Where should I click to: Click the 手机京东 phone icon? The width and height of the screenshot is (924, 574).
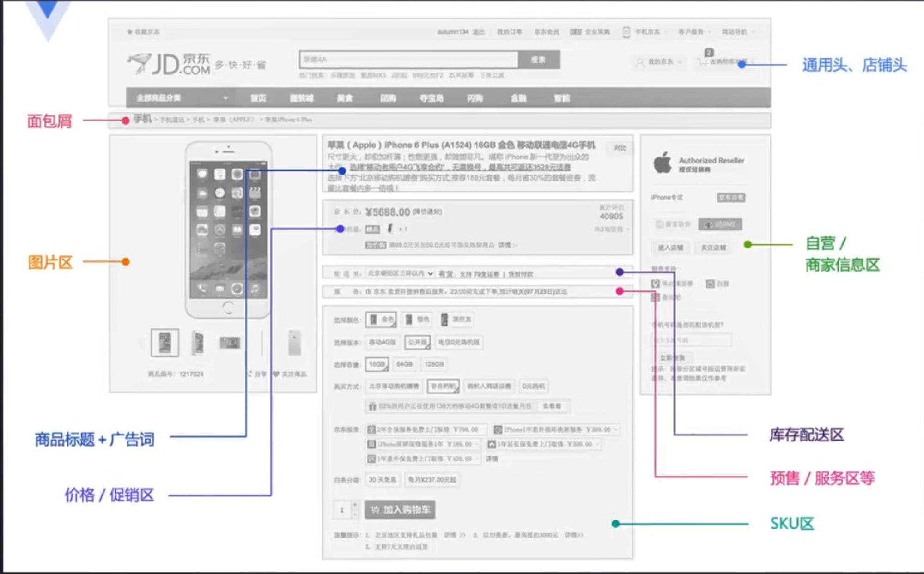[x=626, y=32]
